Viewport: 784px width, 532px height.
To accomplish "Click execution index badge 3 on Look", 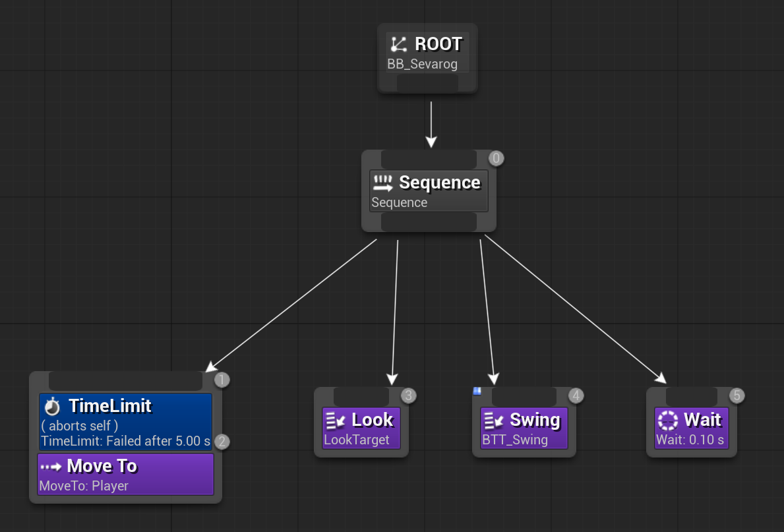I will click(x=409, y=396).
